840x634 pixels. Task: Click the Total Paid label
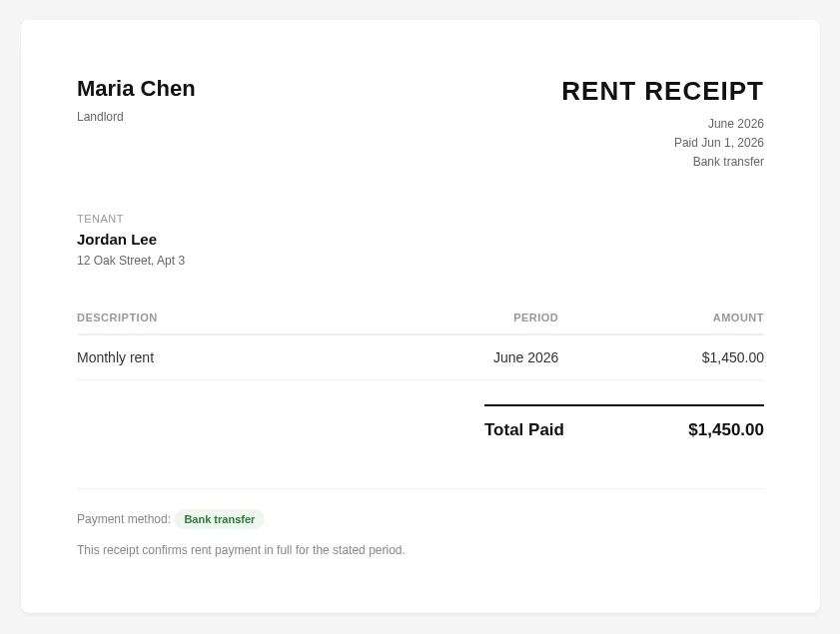pyautogui.click(x=524, y=430)
